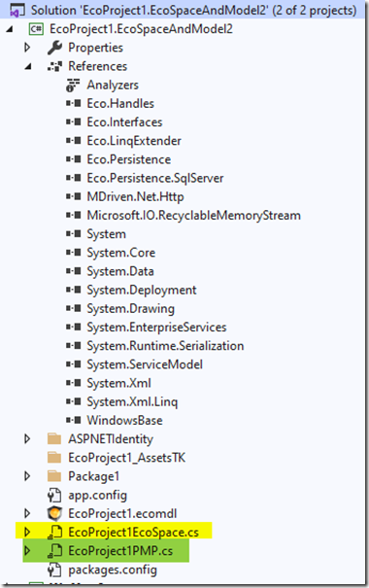Select the System.EnterpriseServices reference
The height and width of the screenshot is (588, 369).
pos(157,328)
